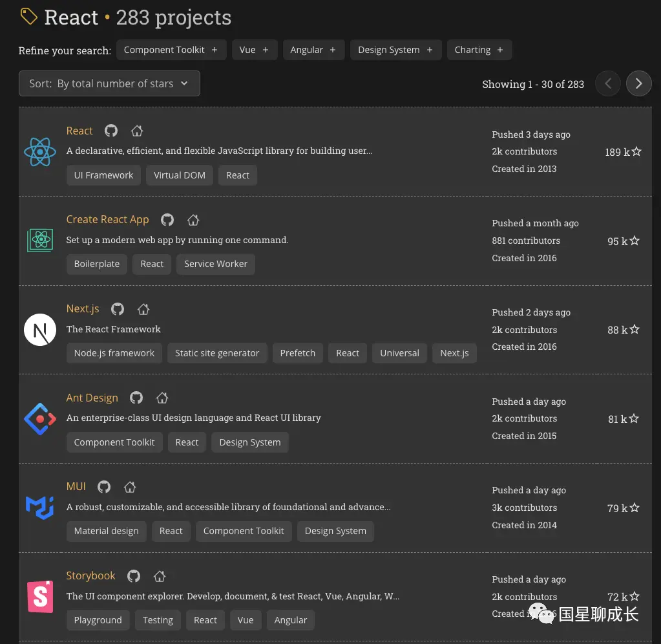Select the Virtual DOM tag under React
This screenshot has width=661, height=644.
tap(179, 175)
